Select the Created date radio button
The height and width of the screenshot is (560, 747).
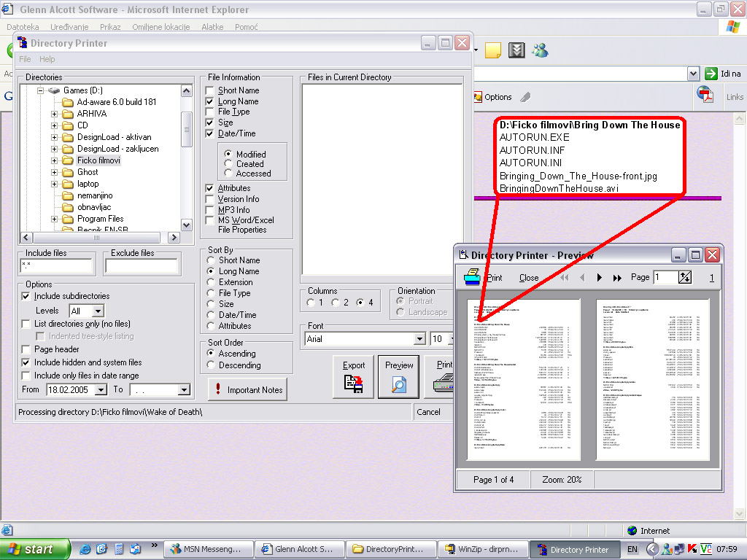pos(228,164)
